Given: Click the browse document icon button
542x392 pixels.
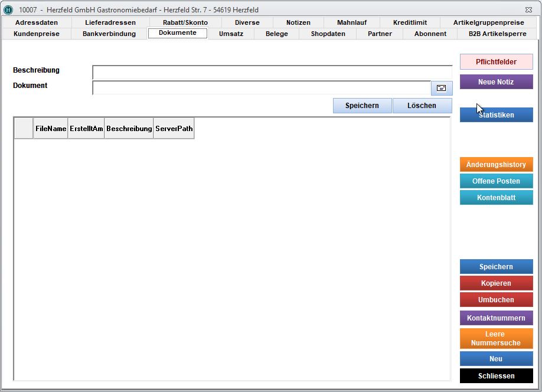Looking at the screenshot, I should tap(441, 88).
